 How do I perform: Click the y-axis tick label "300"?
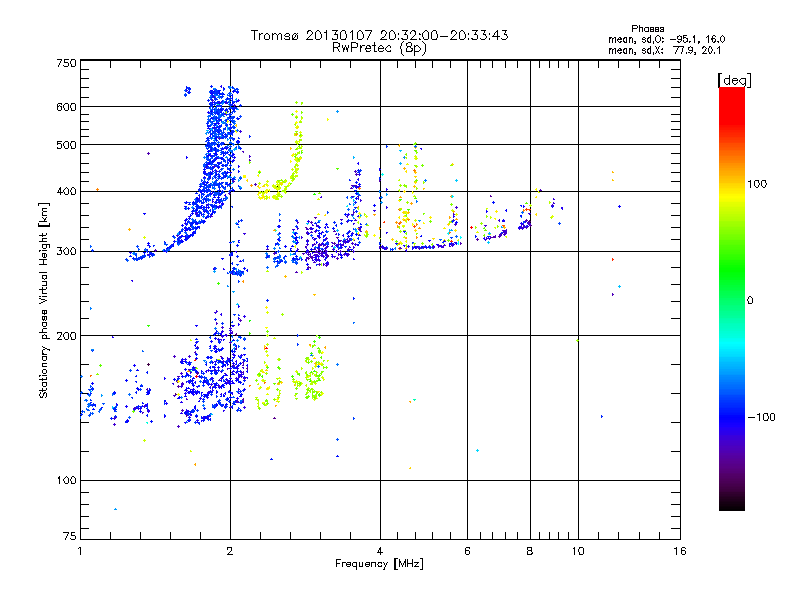click(66, 252)
